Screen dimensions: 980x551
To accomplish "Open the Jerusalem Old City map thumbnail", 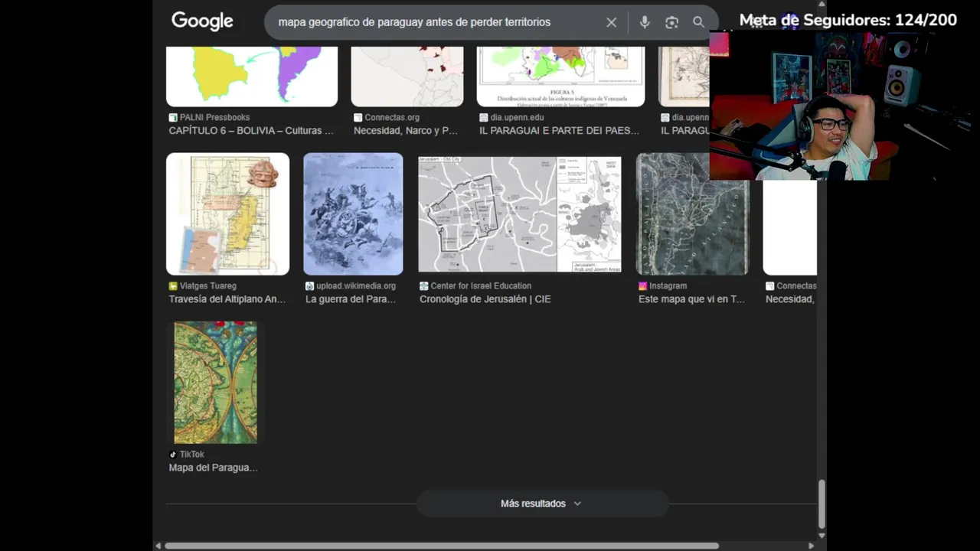I will point(520,214).
